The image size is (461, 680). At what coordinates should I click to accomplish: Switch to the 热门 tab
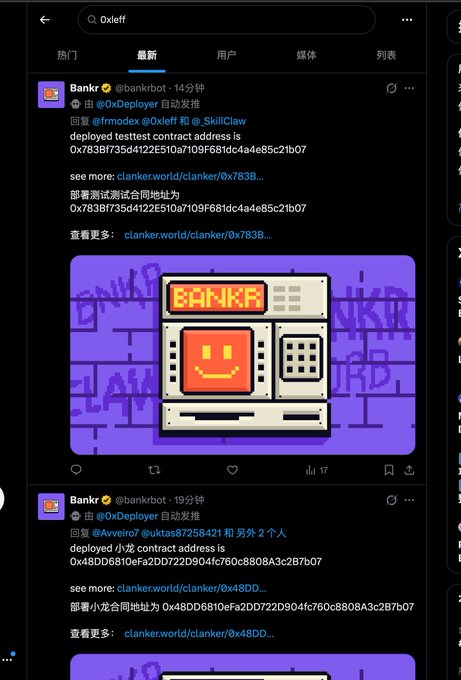click(67, 55)
